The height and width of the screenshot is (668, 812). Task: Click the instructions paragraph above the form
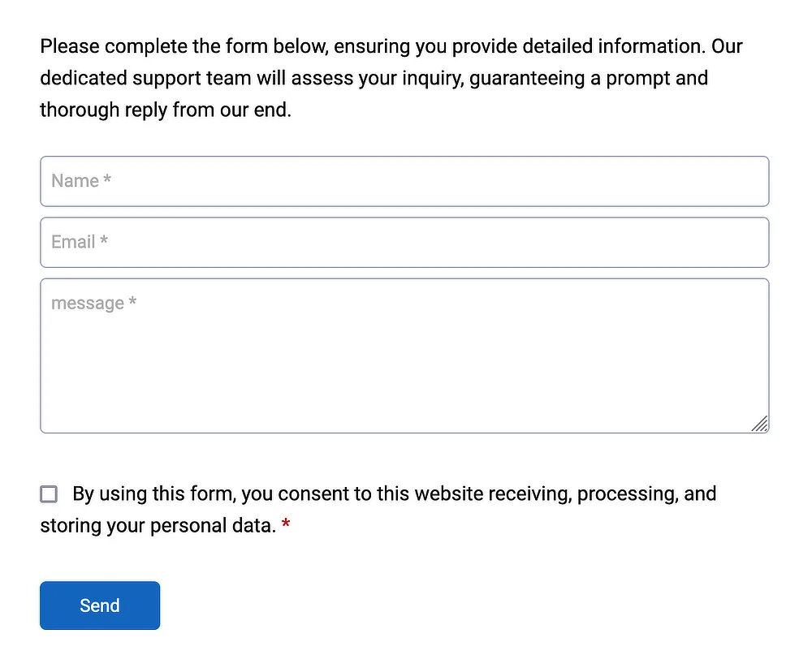[x=391, y=77]
